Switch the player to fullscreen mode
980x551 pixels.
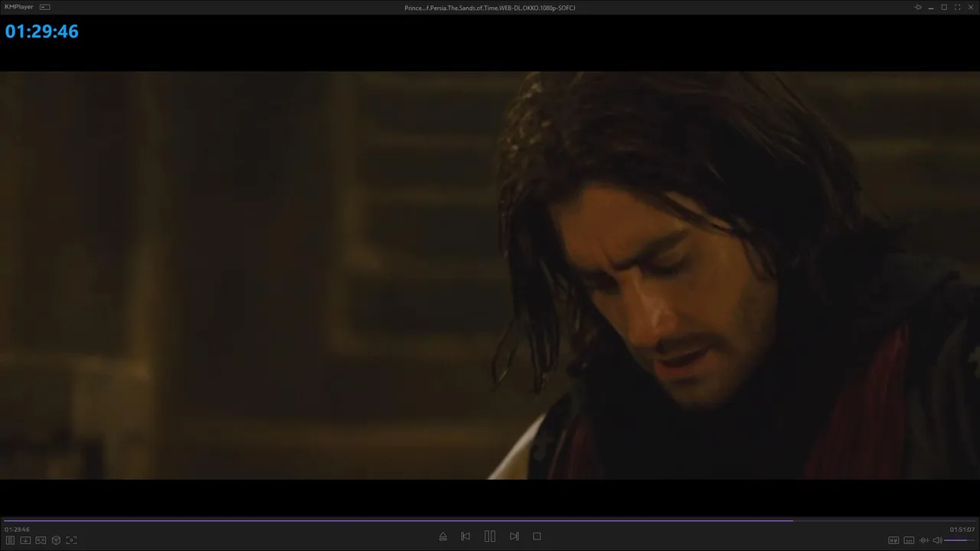[957, 8]
